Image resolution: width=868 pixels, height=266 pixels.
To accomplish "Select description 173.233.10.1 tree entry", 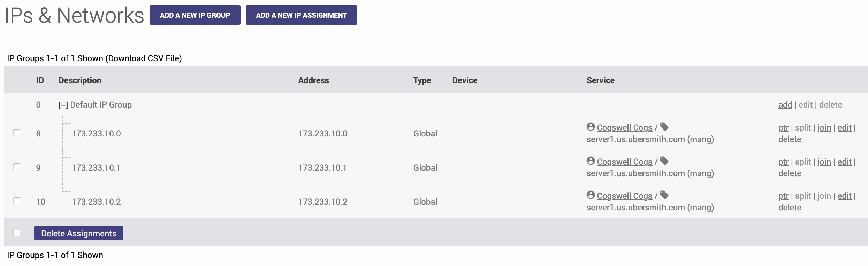I will click(x=96, y=167).
